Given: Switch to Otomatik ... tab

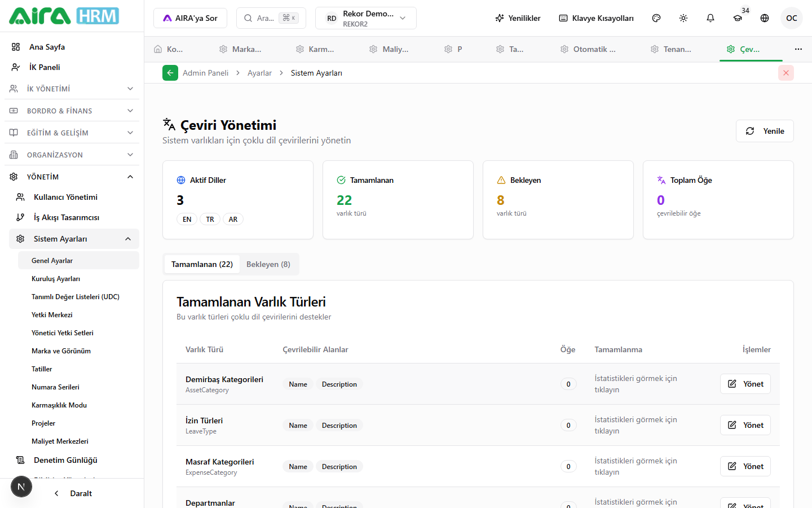Looking at the screenshot, I should click(x=588, y=49).
